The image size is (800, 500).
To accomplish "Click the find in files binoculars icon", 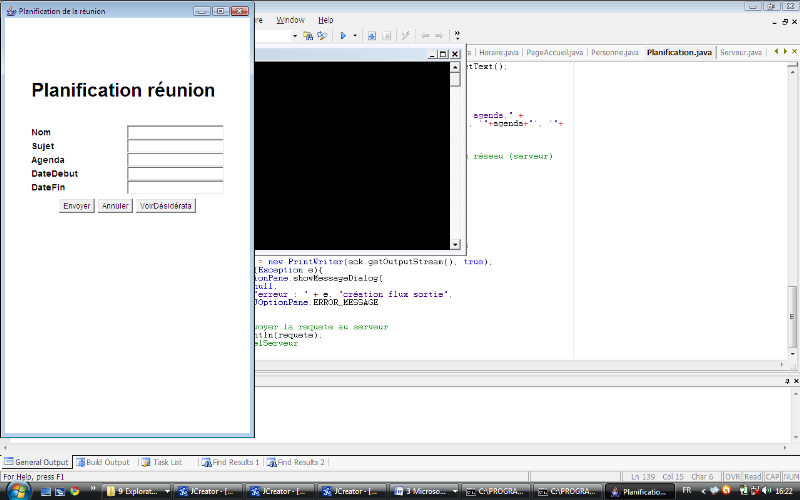I will (309, 35).
